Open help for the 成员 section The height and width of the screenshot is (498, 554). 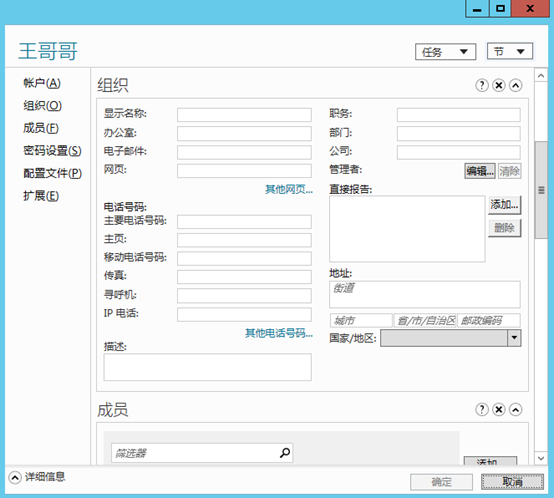[482, 410]
